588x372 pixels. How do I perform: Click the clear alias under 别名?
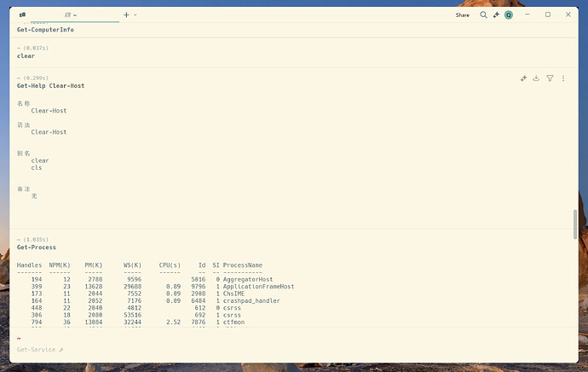40,160
